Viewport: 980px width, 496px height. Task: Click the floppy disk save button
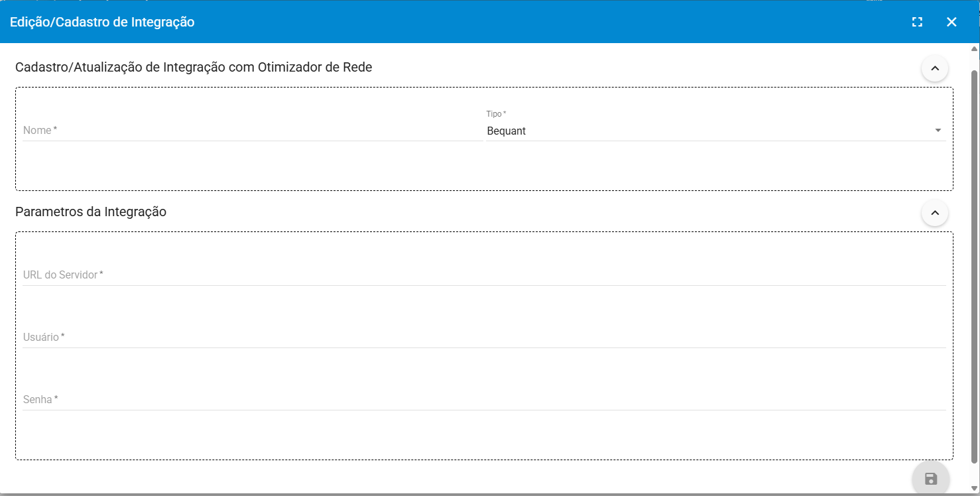point(931,479)
